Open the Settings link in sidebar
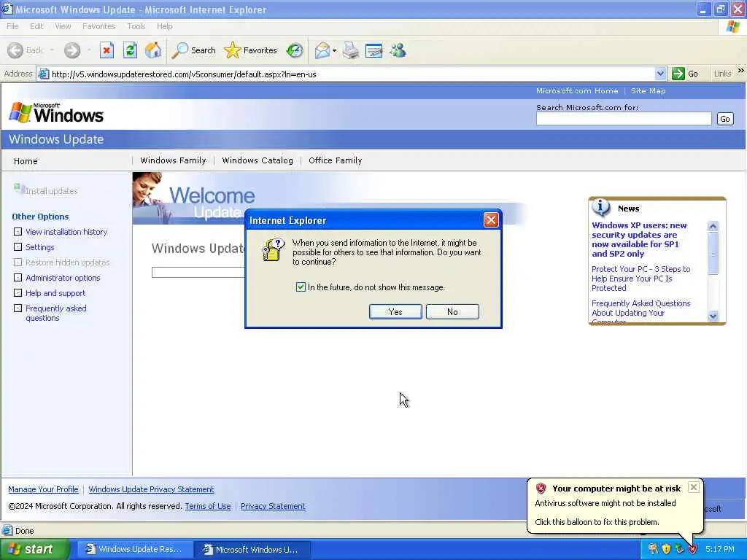Image resolution: width=747 pixels, height=560 pixels. pos(40,247)
